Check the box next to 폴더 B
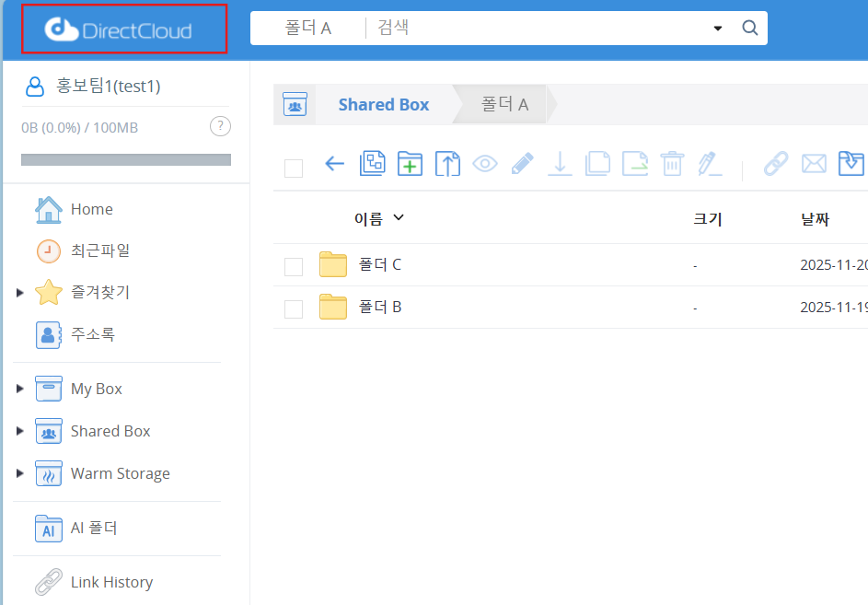868x605 pixels. point(294,308)
